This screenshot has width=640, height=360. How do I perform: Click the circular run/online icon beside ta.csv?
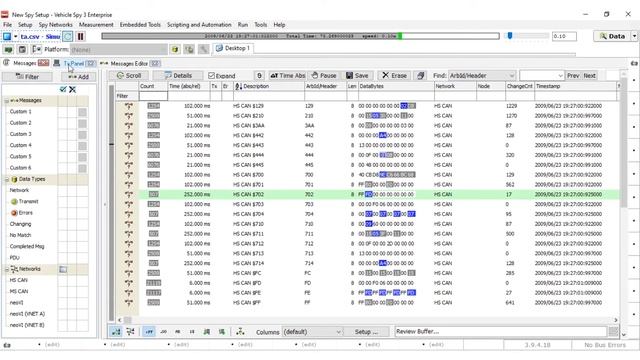coord(68,36)
